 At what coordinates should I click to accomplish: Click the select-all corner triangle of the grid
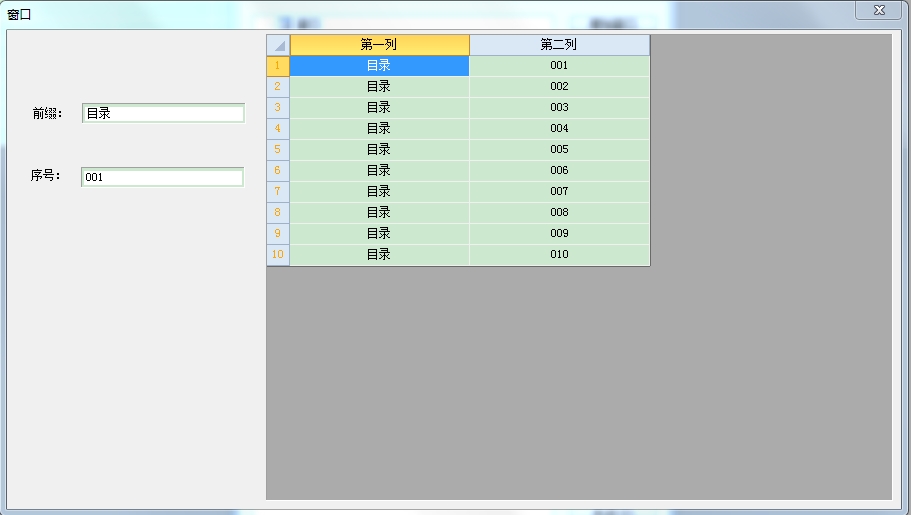coord(278,45)
